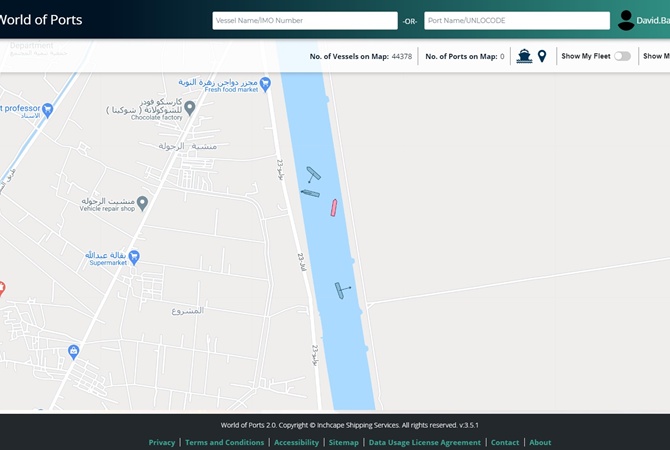Open the Privacy footer link
Image resolution: width=670 pixels, height=450 pixels.
(x=162, y=442)
